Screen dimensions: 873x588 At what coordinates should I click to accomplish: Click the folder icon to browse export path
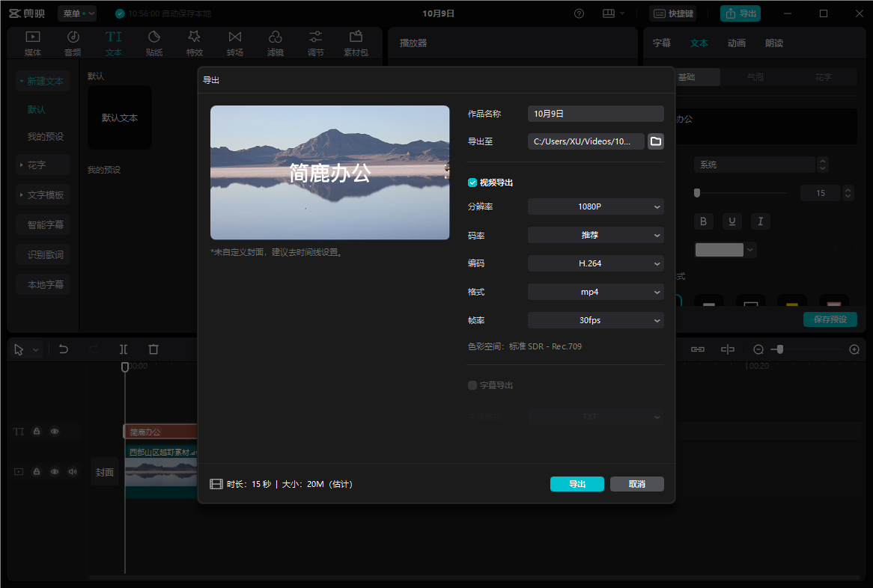(x=655, y=141)
